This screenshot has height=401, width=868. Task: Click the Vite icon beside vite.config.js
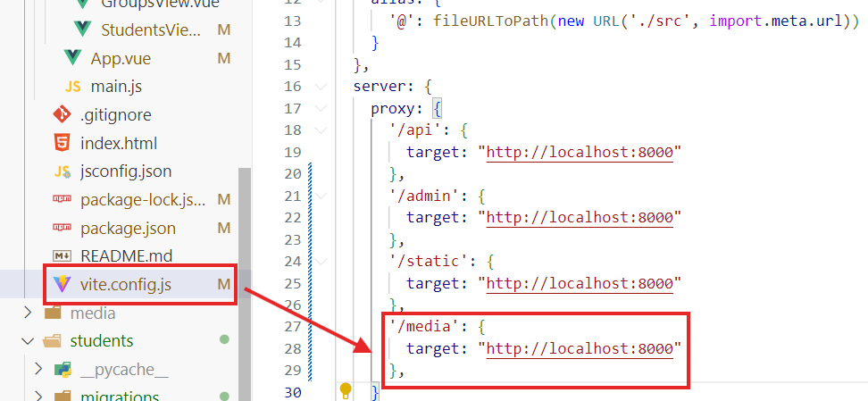(62, 285)
